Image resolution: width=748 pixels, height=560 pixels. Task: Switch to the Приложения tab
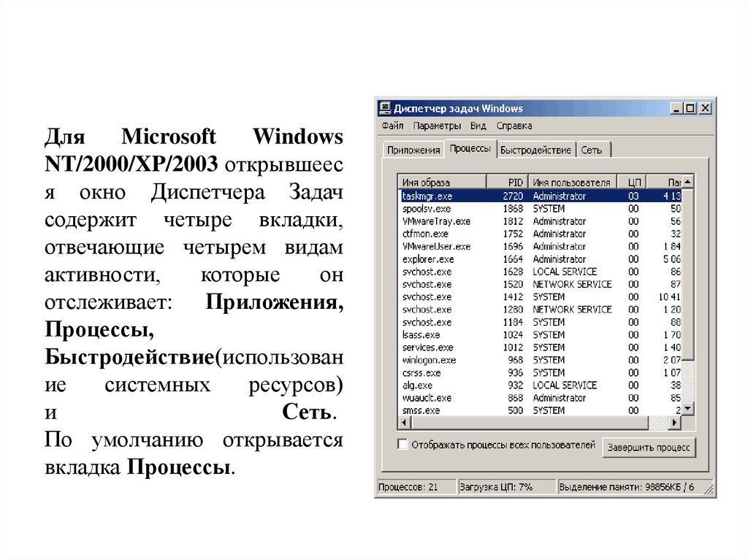(x=413, y=150)
